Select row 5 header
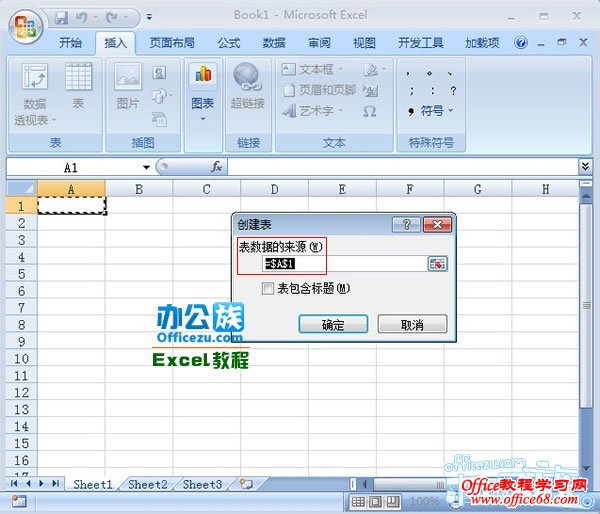The width and height of the screenshot is (600, 514). click(x=21, y=274)
